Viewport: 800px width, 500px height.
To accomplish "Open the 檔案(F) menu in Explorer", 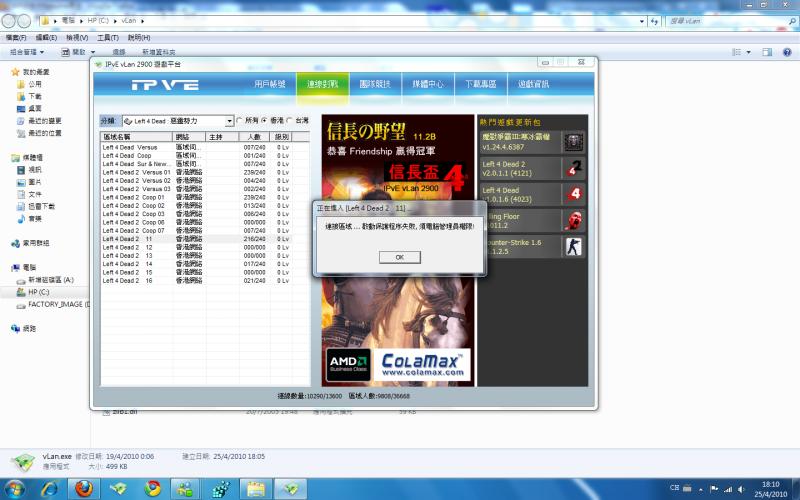I will 16,38.
